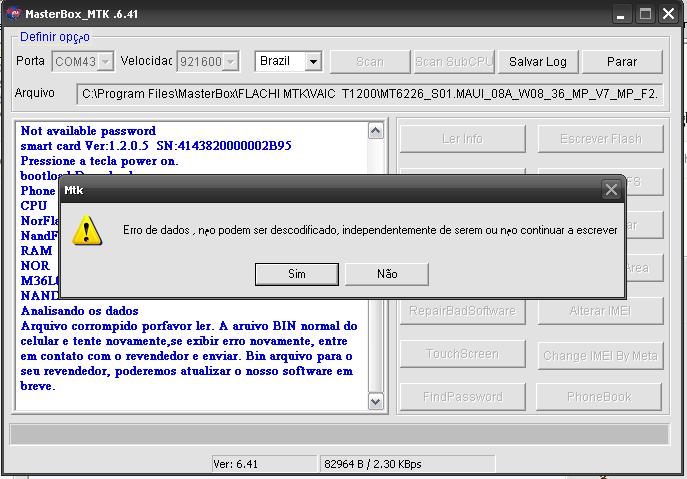Image resolution: width=687 pixels, height=479 pixels.
Task: Close the Mtk error dialog
Action: tap(611, 190)
